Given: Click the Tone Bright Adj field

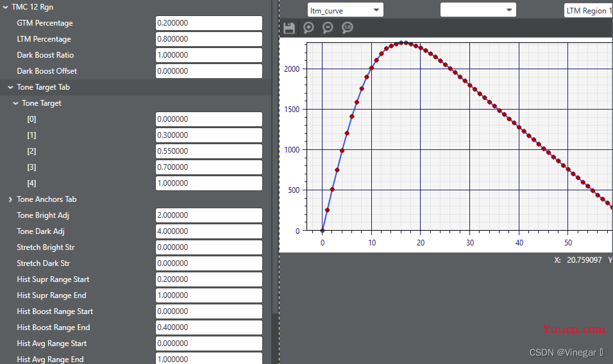Looking at the screenshot, I should [x=208, y=215].
